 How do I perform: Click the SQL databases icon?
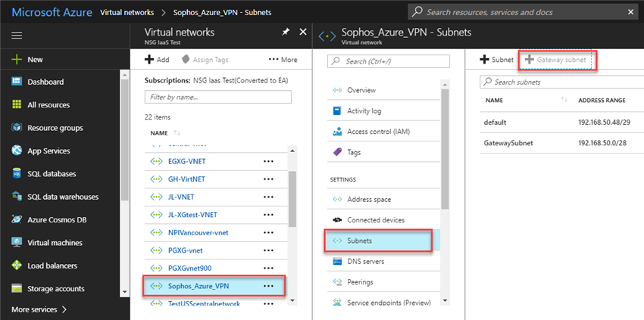coord(17,173)
